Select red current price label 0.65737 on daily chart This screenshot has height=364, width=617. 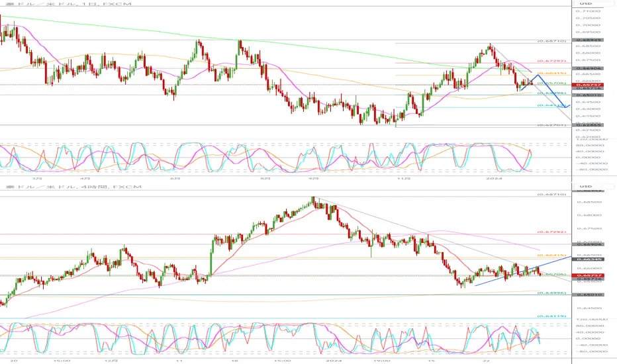588,85
